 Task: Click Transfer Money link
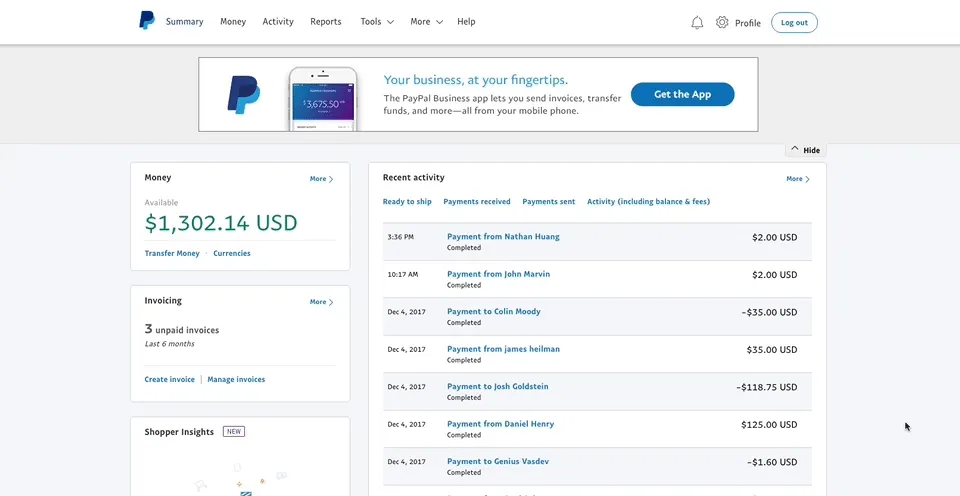point(172,253)
